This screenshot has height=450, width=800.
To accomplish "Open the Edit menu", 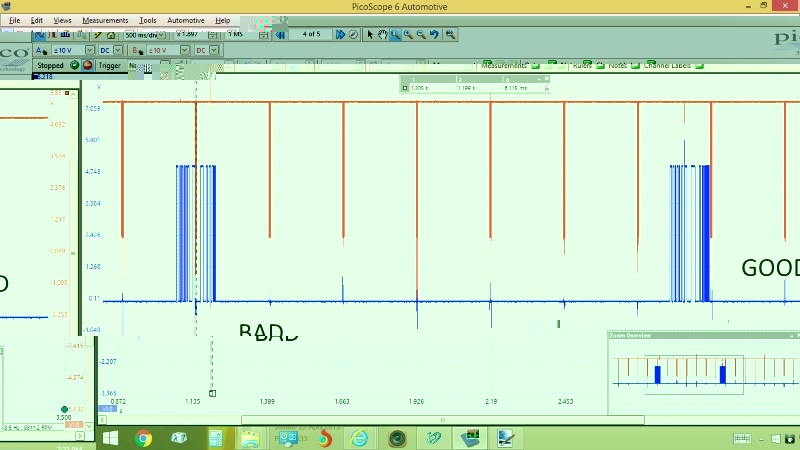I will pos(36,20).
